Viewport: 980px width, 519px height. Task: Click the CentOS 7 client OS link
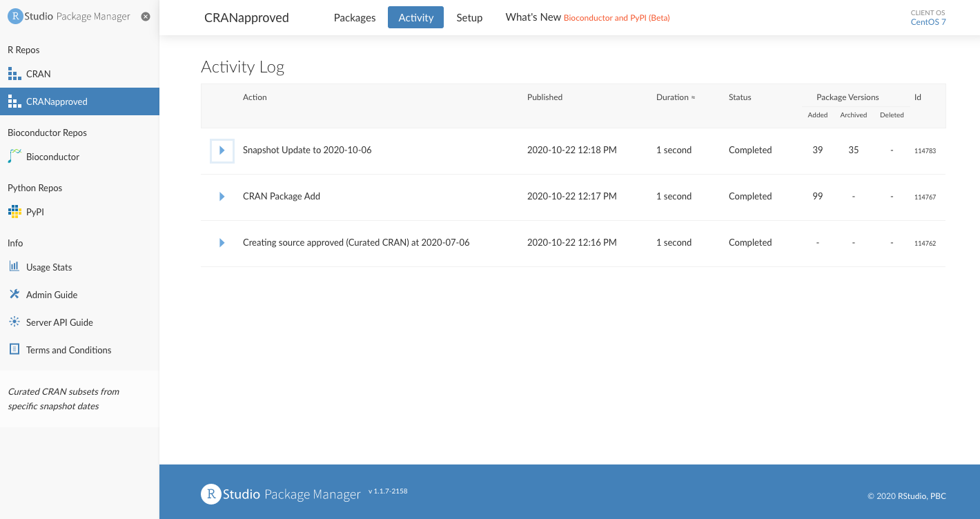pos(928,22)
